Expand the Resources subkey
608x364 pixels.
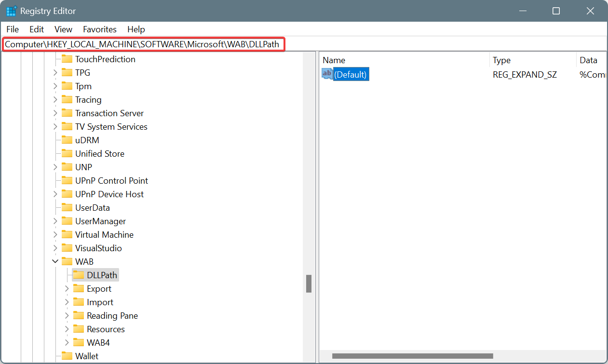pos(67,329)
